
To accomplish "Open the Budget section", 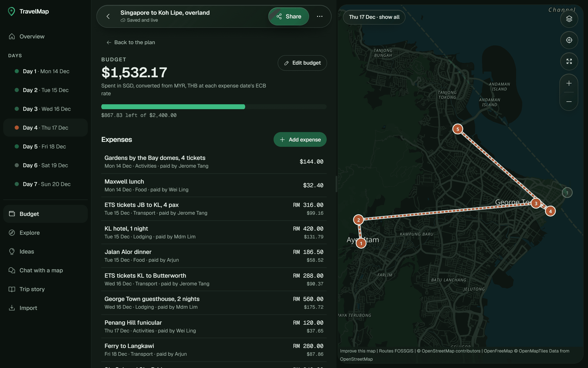I will [46, 214].
